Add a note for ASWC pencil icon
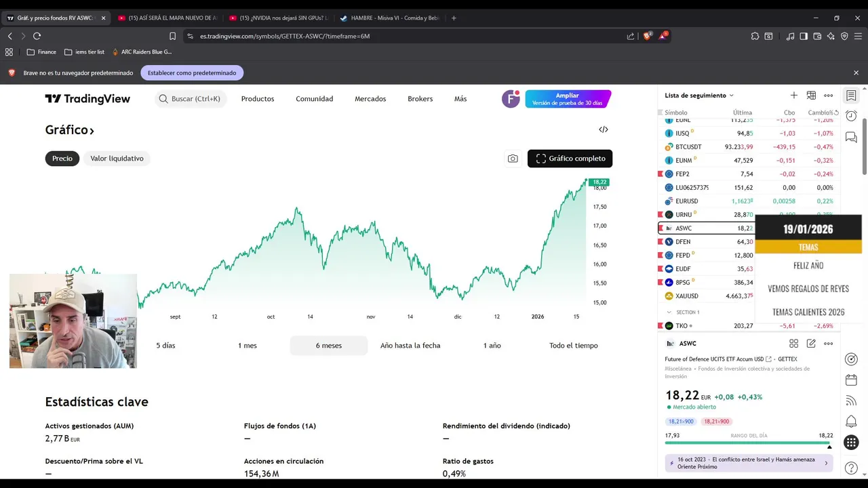 [x=811, y=344]
